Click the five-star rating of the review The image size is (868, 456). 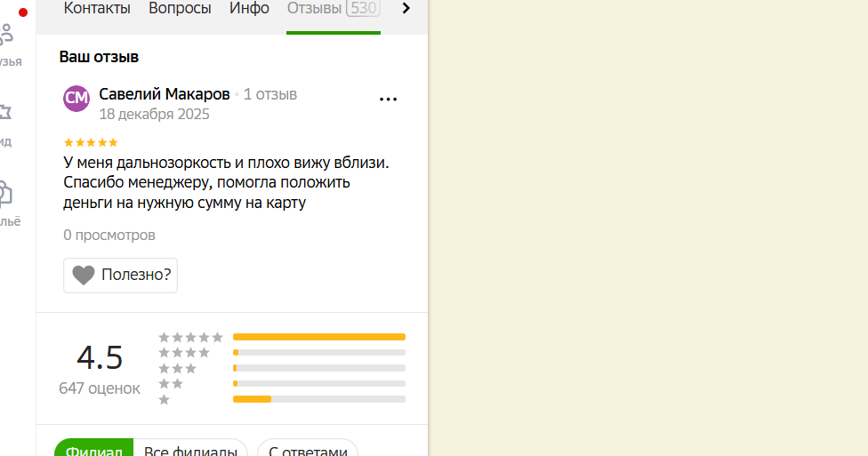tap(91, 143)
